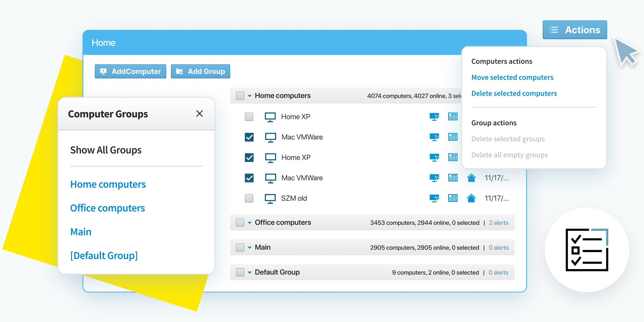
Task: Click the home icon next to SZM old
Action: (x=471, y=198)
